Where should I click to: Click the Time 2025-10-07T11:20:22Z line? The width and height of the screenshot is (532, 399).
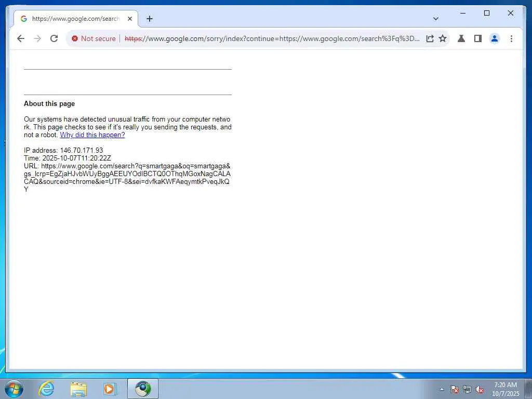(68, 158)
